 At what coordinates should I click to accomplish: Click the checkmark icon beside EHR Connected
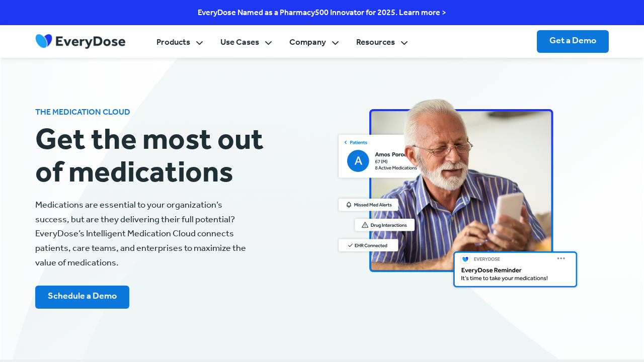point(350,245)
